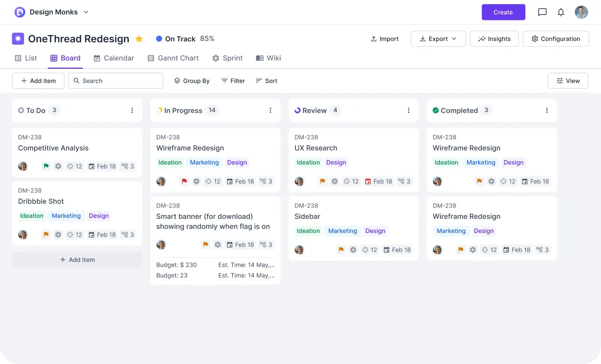The width and height of the screenshot is (601, 364).
Task: Click the subtask count on UX Research card
Action: point(404,181)
